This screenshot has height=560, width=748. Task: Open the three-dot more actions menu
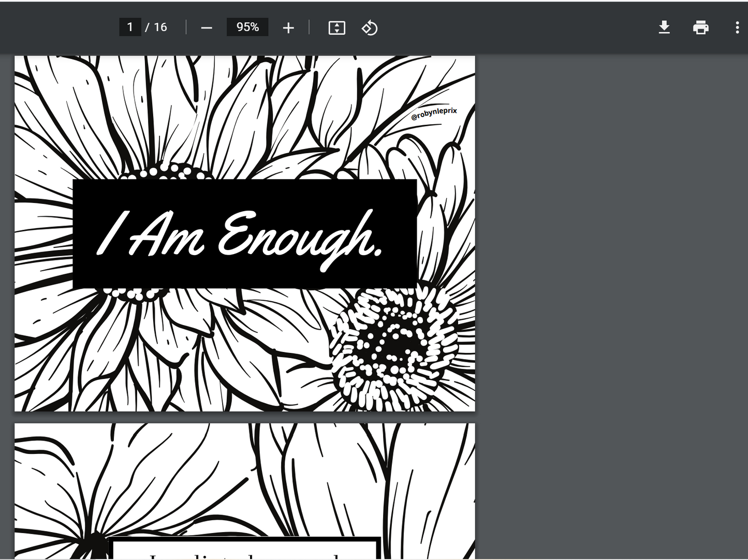point(737,27)
